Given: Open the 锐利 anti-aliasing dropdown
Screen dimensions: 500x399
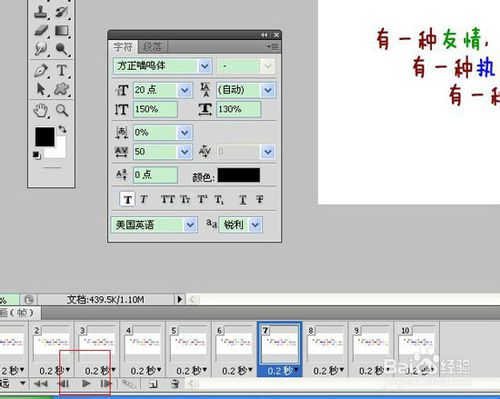Looking at the screenshot, I should click(255, 225).
